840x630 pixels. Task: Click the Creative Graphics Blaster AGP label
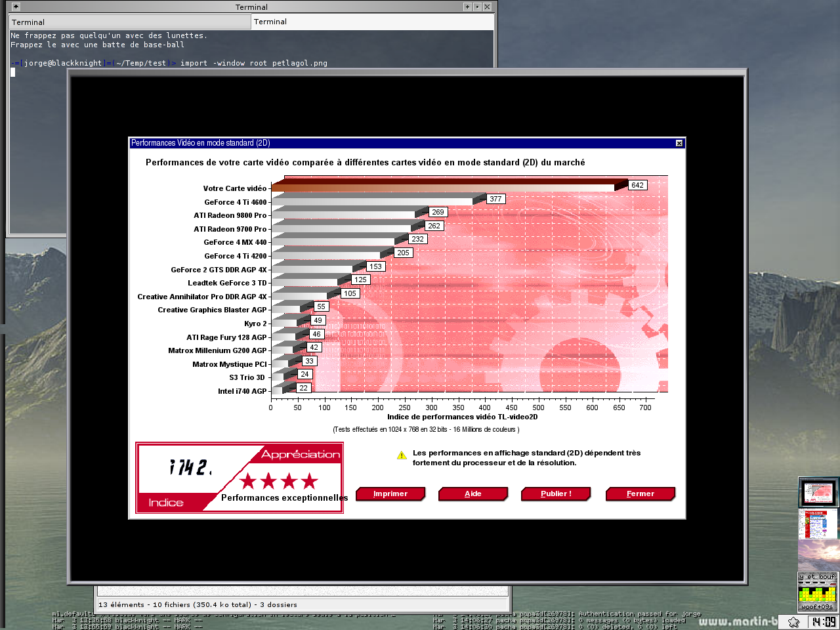point(213,310)
